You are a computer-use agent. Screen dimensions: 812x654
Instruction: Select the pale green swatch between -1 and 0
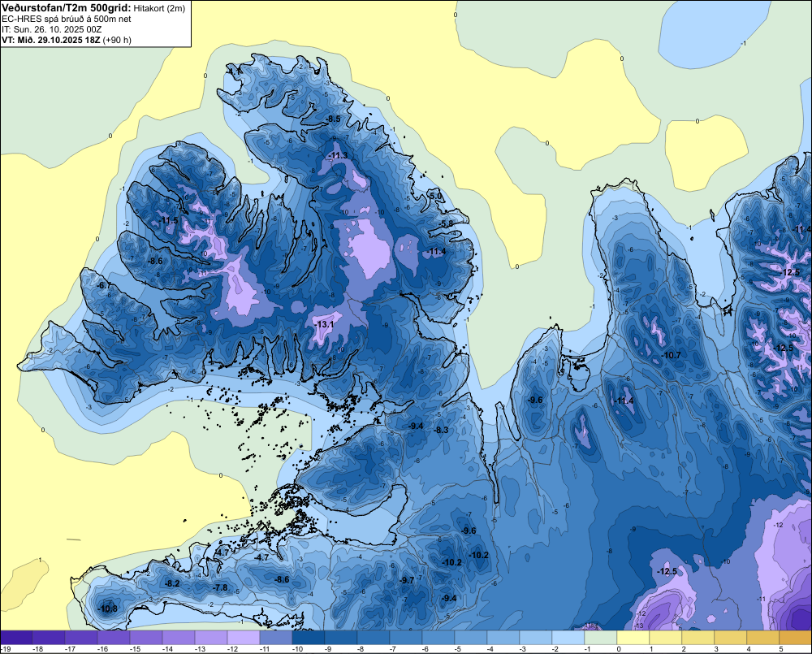pos(601,638)
